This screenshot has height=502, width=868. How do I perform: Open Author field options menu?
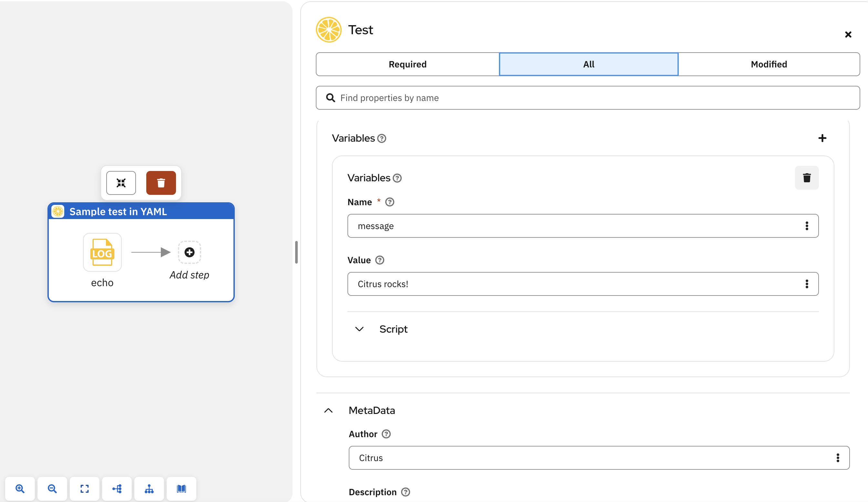(x=838, y=457)
